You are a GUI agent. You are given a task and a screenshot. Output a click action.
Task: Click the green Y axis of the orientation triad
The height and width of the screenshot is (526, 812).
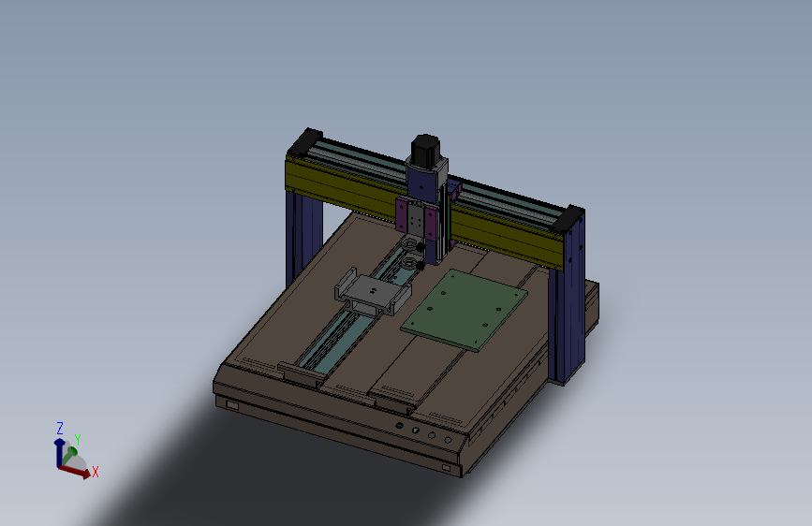(x=70, y=455)
